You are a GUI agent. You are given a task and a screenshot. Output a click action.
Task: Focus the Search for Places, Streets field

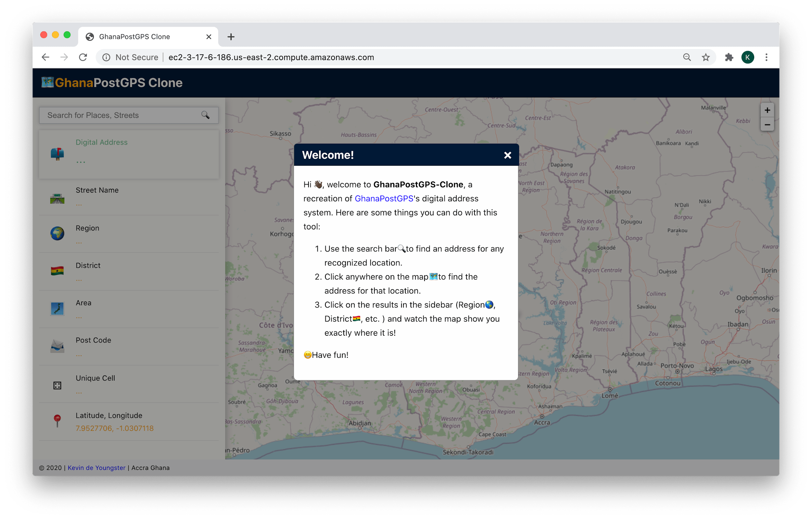tap(129, 115)
